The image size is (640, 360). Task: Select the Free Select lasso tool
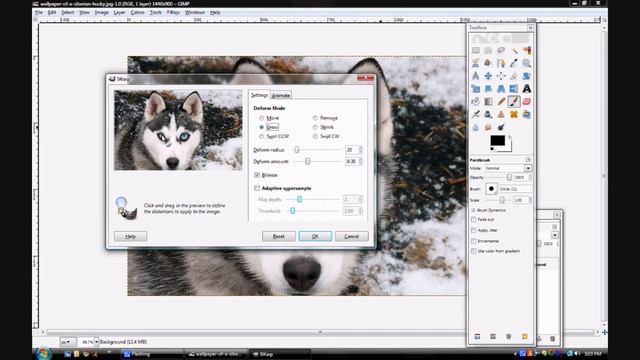click(x=501, y=51)
